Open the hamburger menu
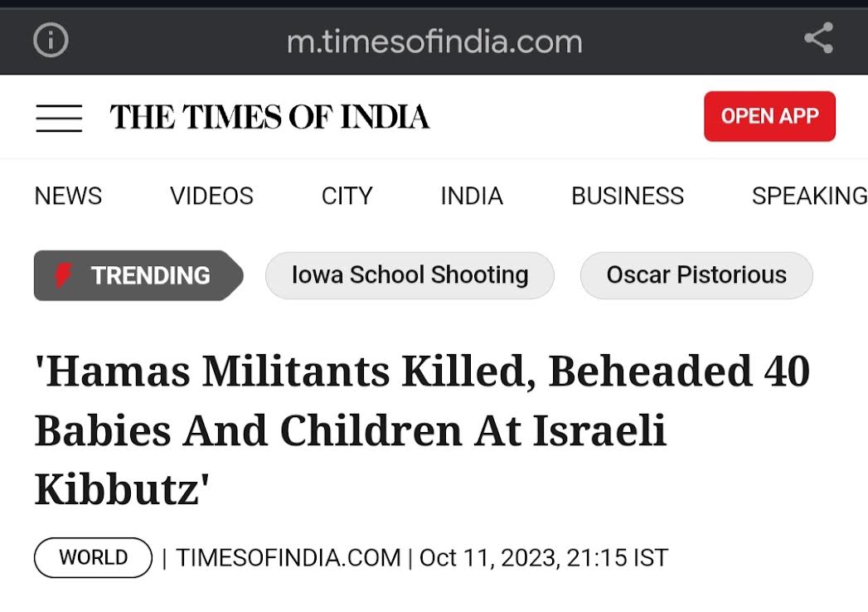Viewport: 868px width, 612px height. tap(59, 118)
